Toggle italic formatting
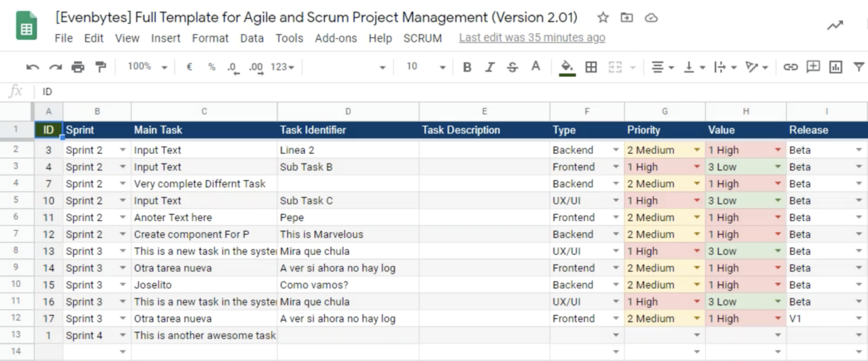Screen dimensions: 868x361 coord(489,67)
